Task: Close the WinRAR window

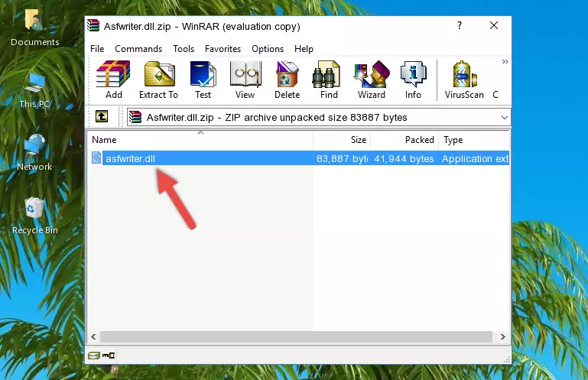Action: pyautogui.click(x=494, y=25)
